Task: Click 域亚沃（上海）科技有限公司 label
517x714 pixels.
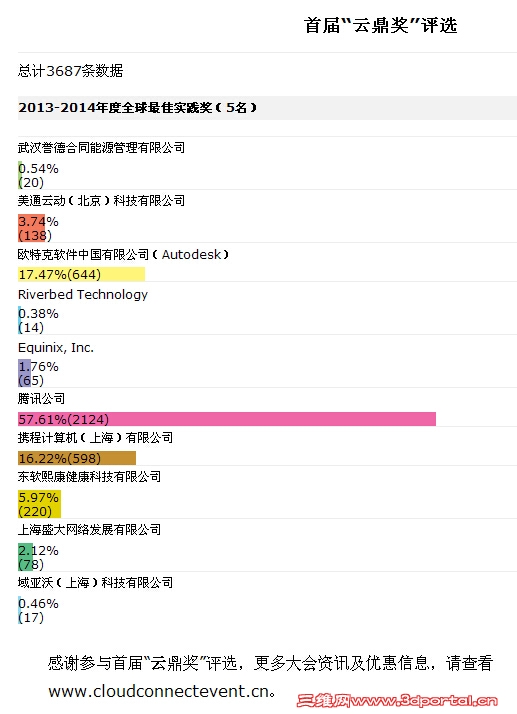Action: [x=95, y=582]
